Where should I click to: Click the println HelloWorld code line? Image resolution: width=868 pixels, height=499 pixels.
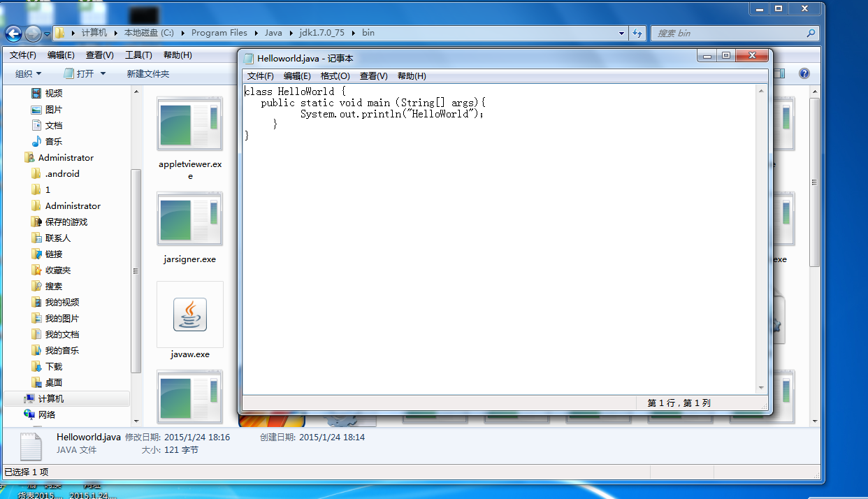392,114
